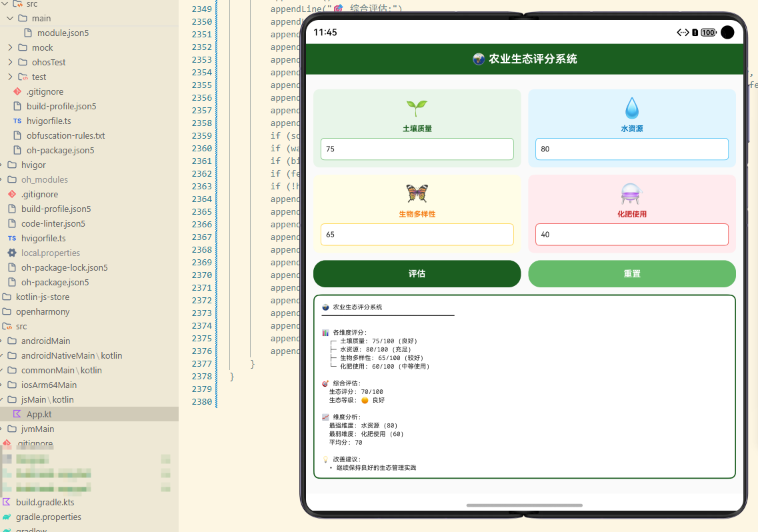Click the lightbulb icon beside 改善建议
758x532 pixels.
pyautogui.click(x=325, y=459)
